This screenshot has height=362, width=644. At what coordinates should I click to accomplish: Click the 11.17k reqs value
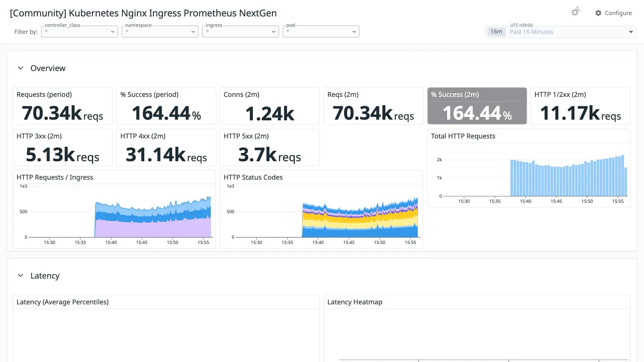[x=581, y=113]
